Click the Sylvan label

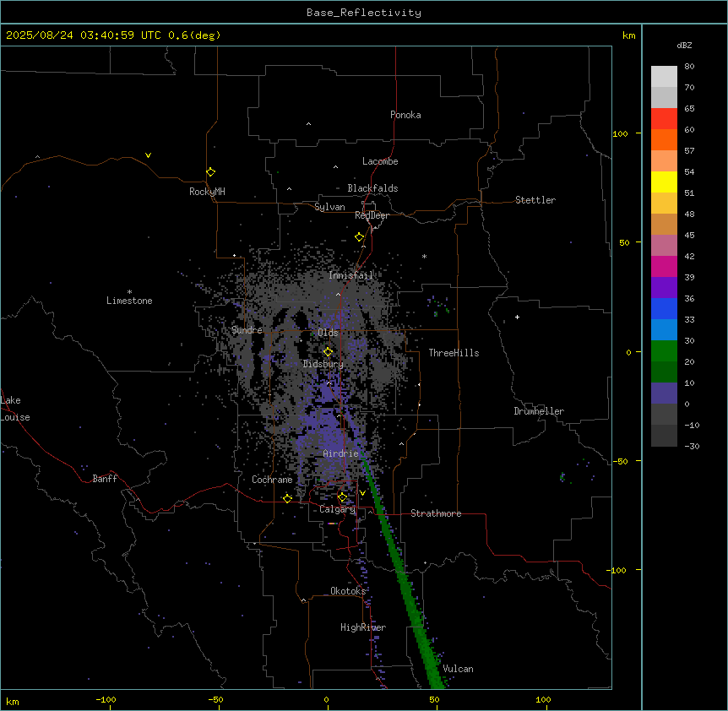[x=329, y=207]
